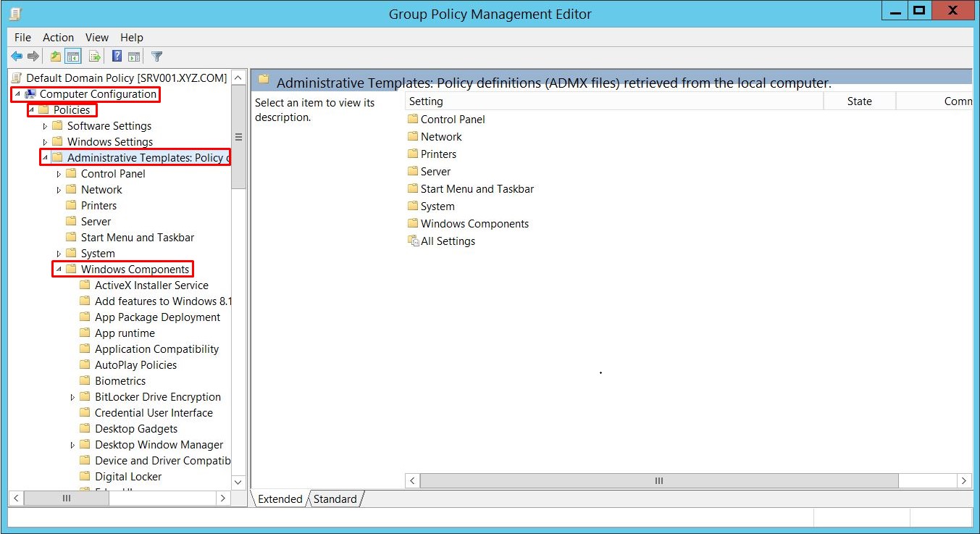The height and width of the screenshot is (534, 980).
Task: Select Start Menu and Taskbar in the tree
Action: click(137, 238)
